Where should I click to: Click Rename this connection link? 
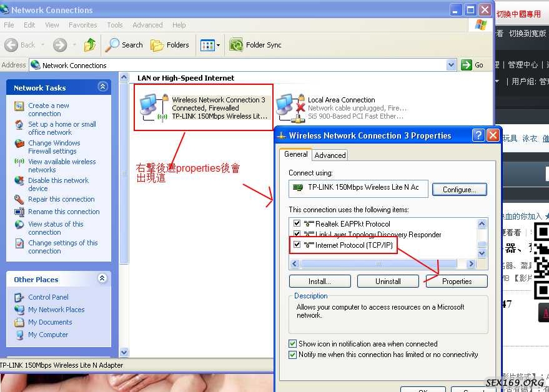pyautogui.click(x=64, y=212)
